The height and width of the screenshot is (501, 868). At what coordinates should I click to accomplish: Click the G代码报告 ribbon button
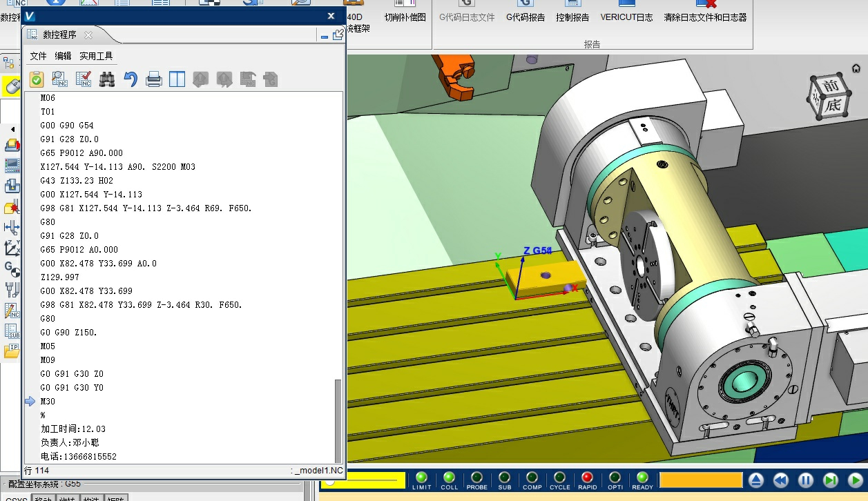[525, 12]
